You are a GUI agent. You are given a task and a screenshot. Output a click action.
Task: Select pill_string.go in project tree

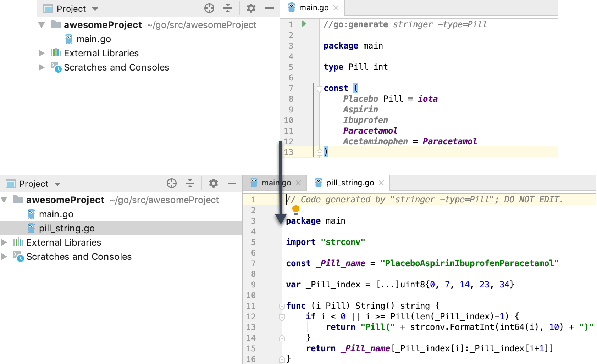[121, 228]
